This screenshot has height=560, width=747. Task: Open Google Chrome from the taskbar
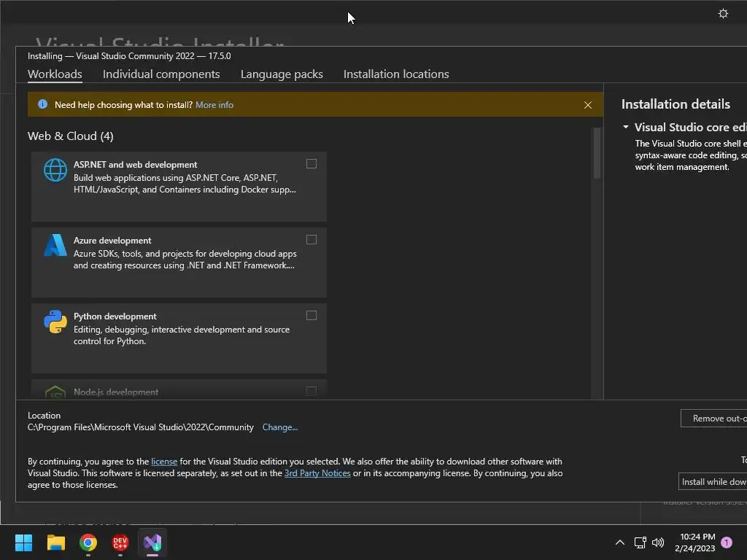pyautogui.click(x=88, y=542)
